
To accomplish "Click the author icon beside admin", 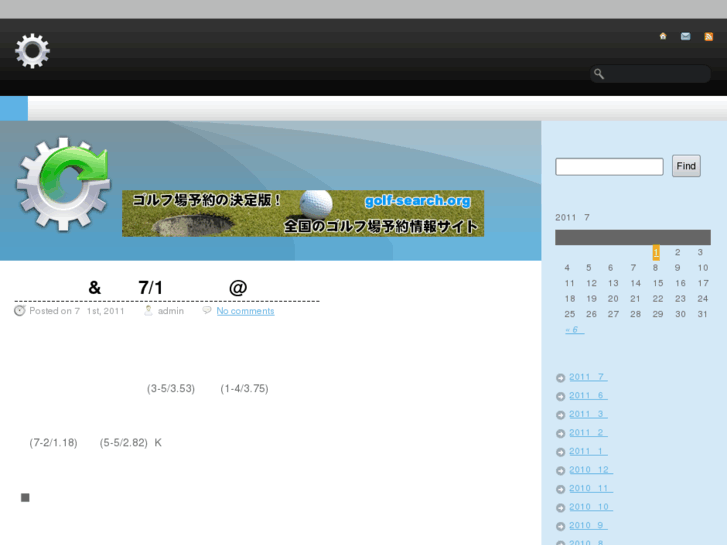I will (x=148, y=311).
